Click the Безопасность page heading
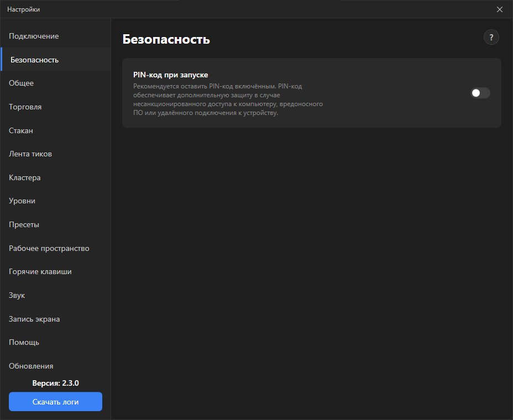513x420 pixels. click(166, 39)
